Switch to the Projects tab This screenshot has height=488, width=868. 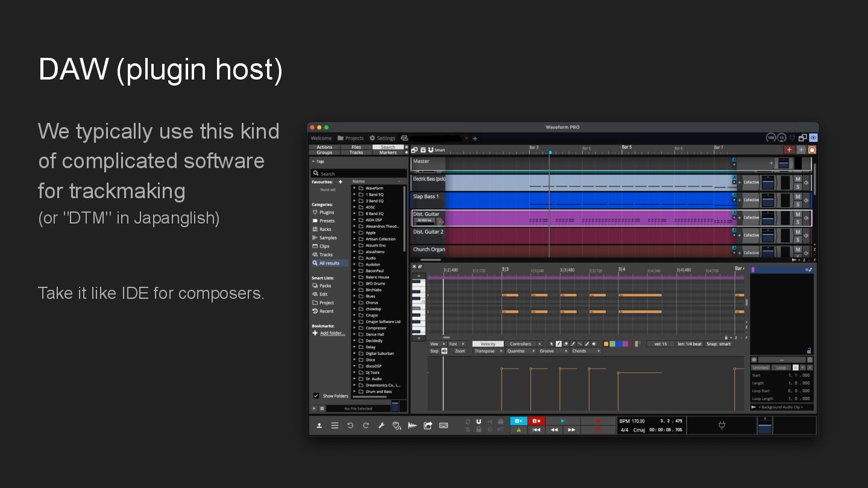(x=350, y=138)
